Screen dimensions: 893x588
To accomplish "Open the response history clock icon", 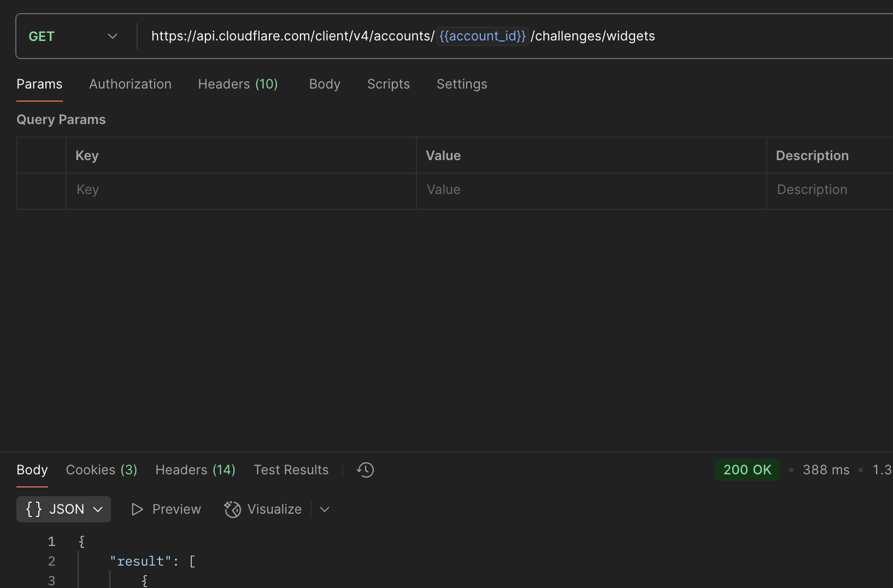I will (365, 470).
